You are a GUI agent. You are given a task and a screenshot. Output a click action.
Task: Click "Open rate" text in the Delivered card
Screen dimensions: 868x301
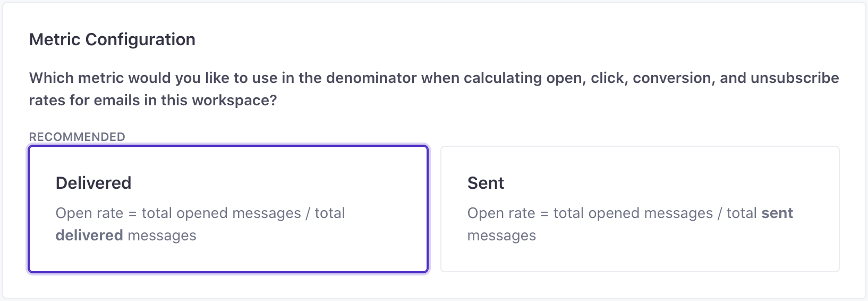click(x=89, y=213)
